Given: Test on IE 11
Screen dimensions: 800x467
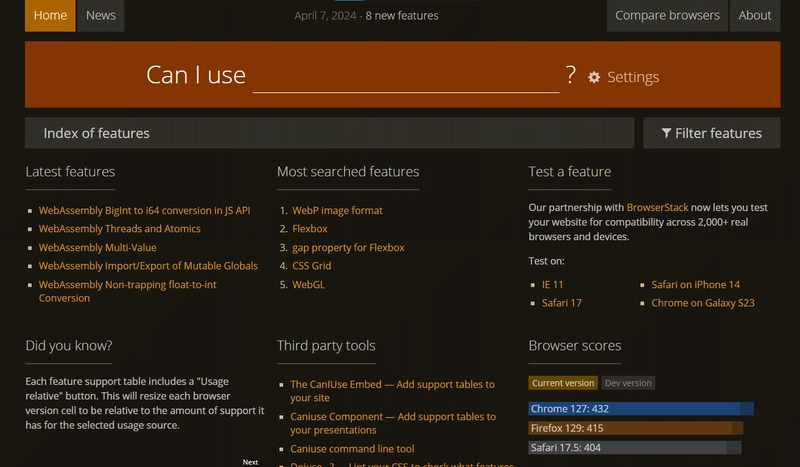Looking at the screenshot, I should click(x=553, y=285).
